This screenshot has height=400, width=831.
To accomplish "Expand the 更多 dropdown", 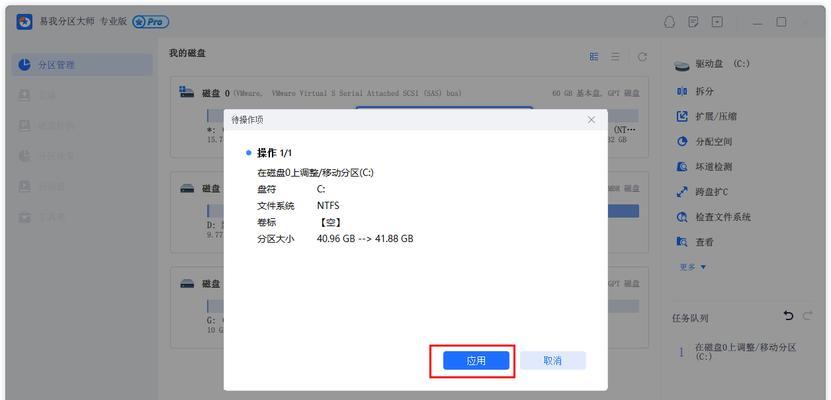I will (x=693, y=267).
